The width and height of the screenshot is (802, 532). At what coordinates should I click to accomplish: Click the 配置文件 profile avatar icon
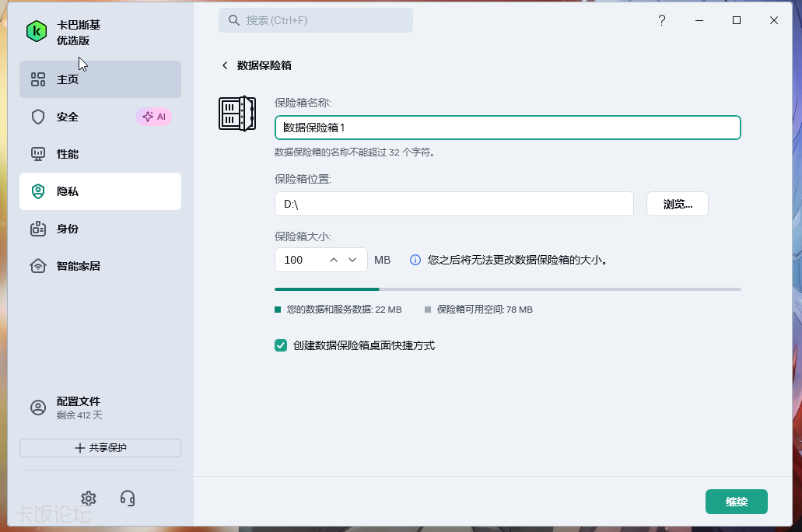tap(38, 408)
